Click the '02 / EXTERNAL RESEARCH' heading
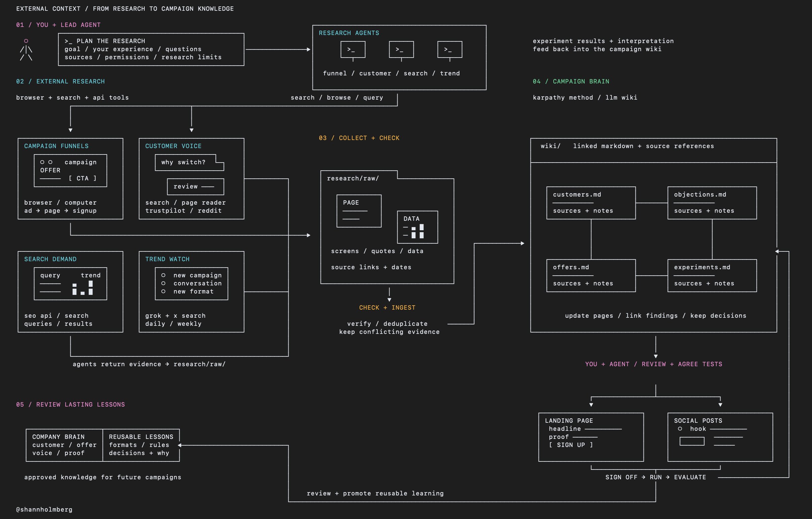The width and height of the screenshot is (812, 519). coord(60,82)
